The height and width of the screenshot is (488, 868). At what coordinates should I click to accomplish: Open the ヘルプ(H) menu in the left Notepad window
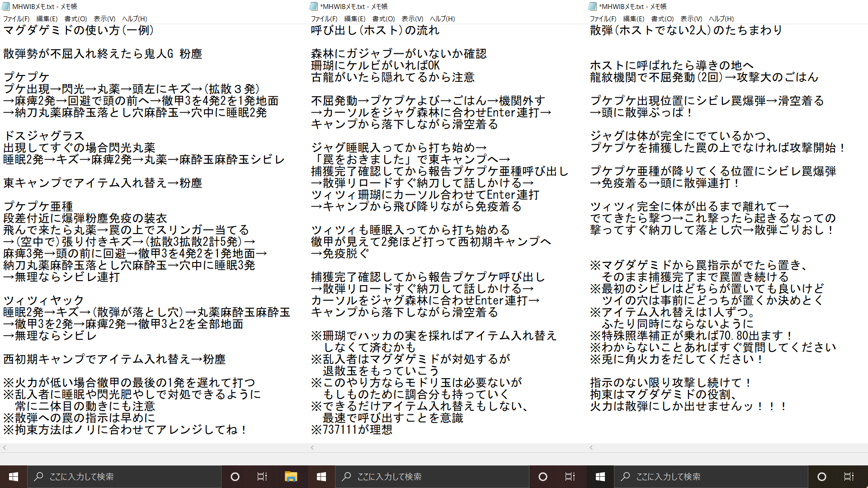coord(134,19)
